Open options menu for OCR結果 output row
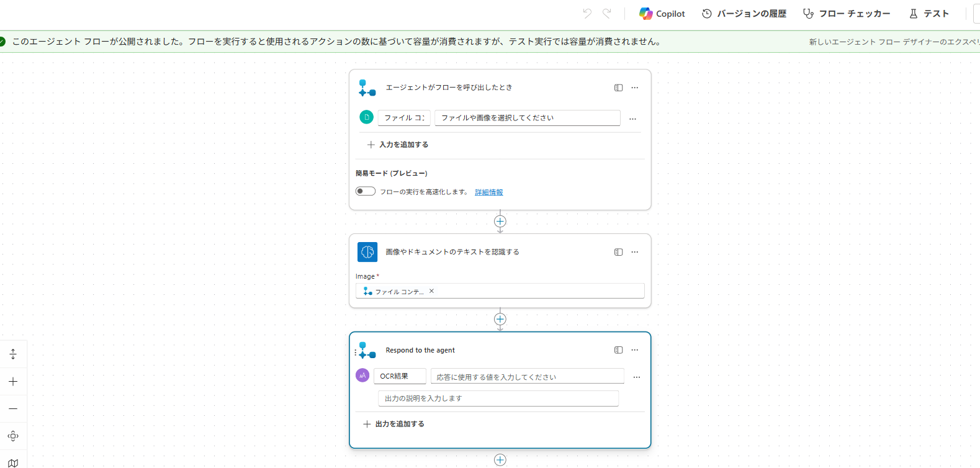The image size is (980, 468). coord(637,377)
